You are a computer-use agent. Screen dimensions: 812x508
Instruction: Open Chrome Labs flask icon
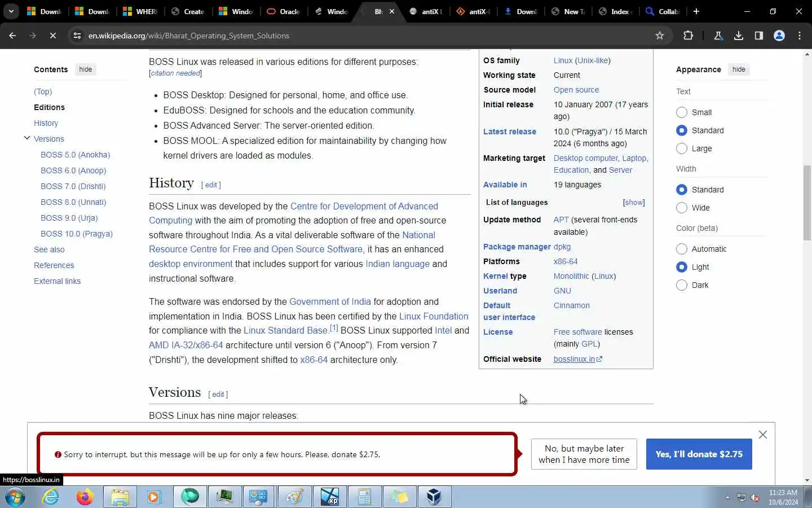pyautogui.click(x=718, y=36)
